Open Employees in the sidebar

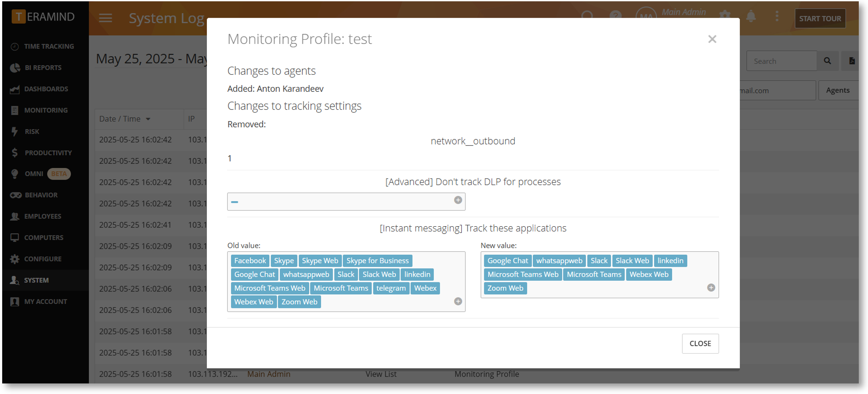(45, 216)
